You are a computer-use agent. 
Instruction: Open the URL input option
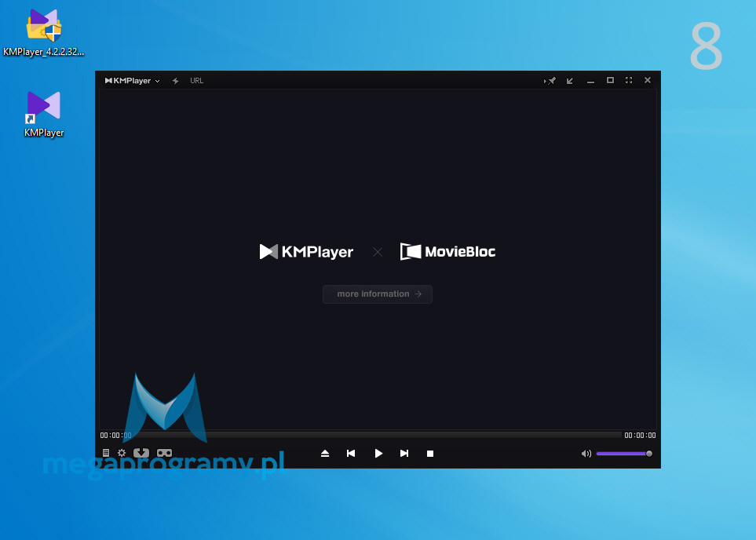pyautogui.click(x=197, y=81)
